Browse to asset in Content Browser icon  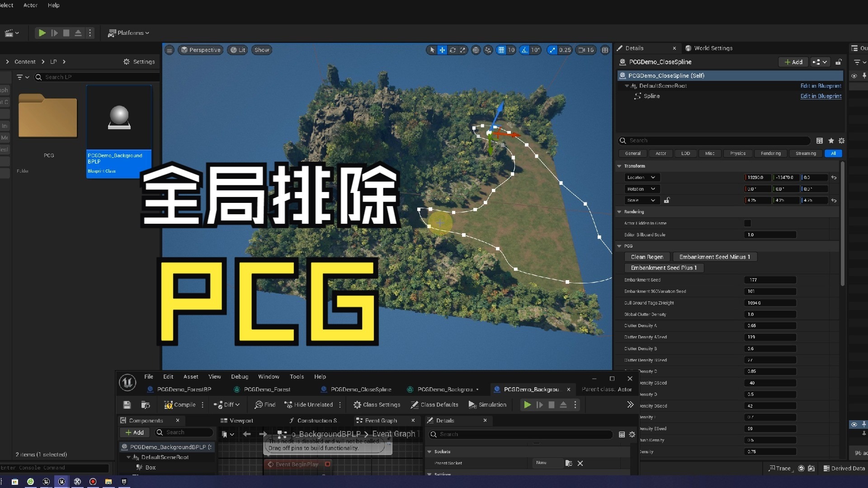[x=145, y=405]
